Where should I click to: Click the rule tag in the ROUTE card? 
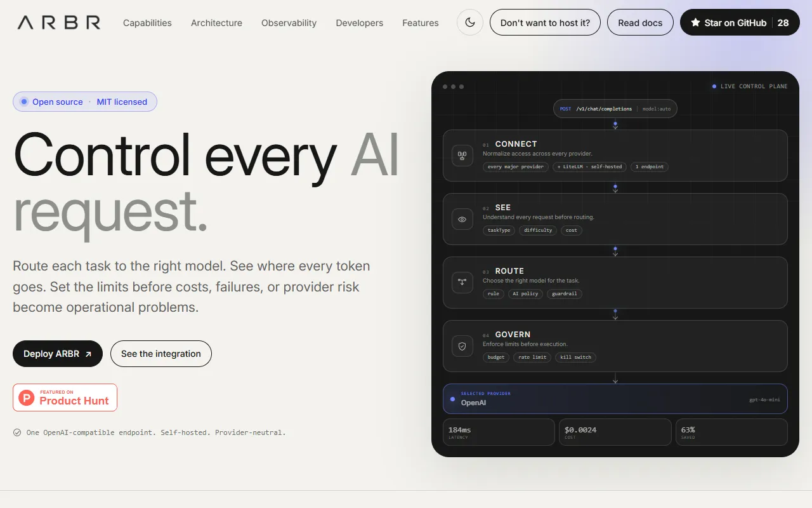[494, 294]
